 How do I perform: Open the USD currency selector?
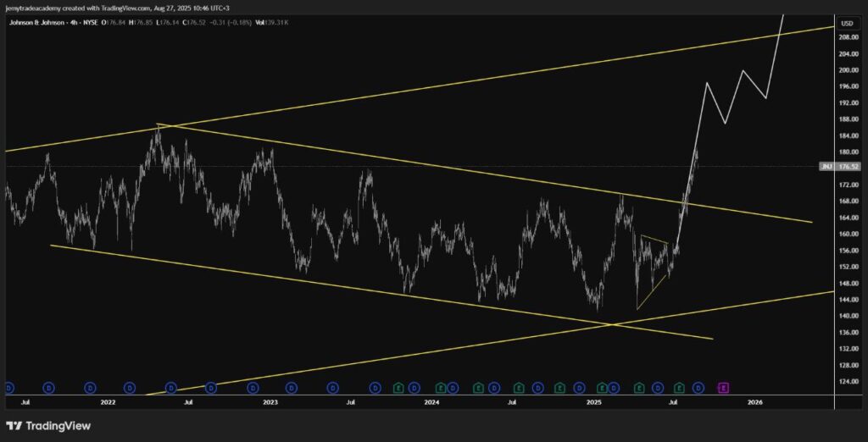point(846,21)
